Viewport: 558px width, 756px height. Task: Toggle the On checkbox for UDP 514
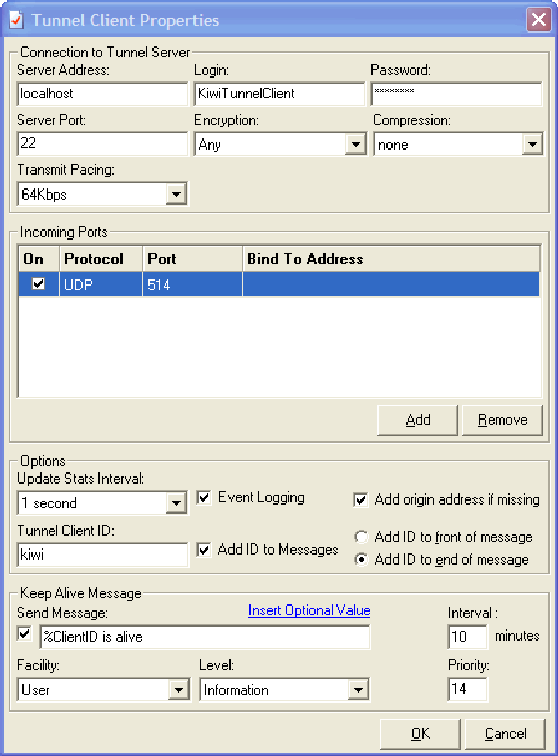pyautogui.click(x=38, y=284)
